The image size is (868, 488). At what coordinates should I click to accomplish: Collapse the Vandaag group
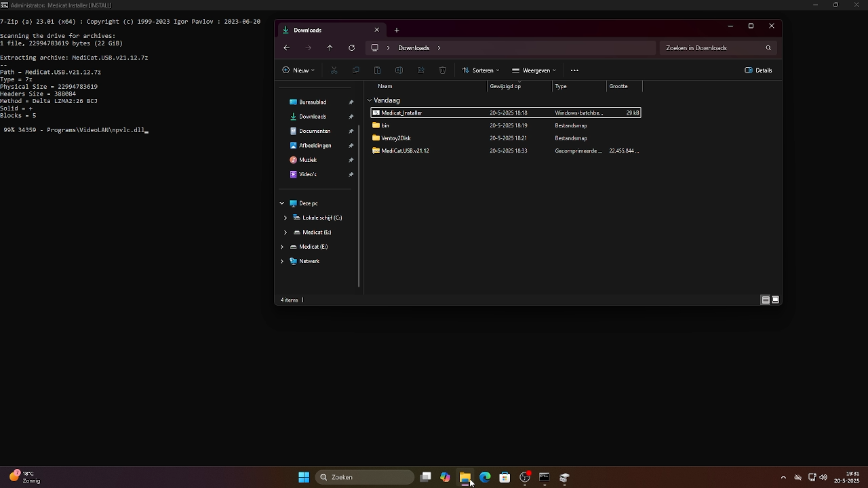point(370,100)
